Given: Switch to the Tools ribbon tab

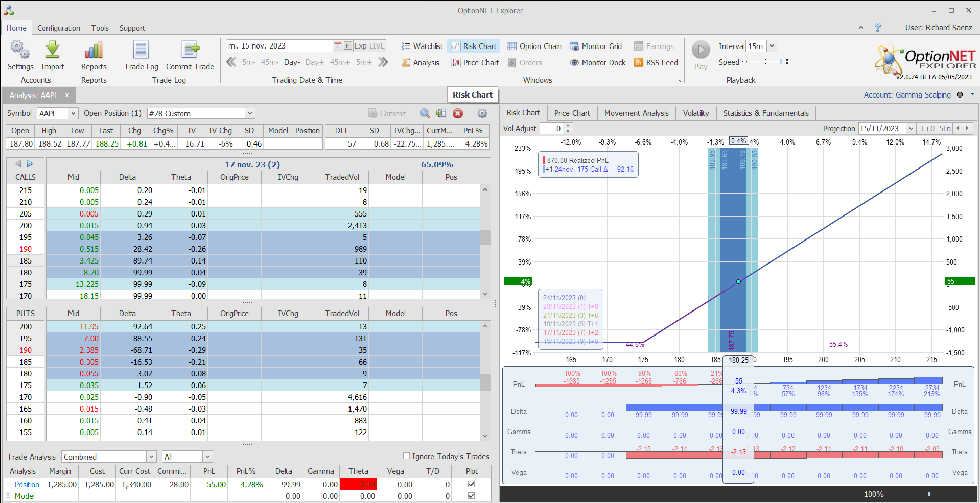Looking at the screenshot, I should [100, 28].
